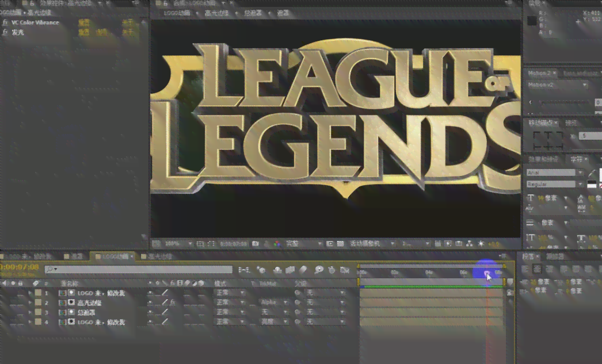Switch to the 效果和预设 panel tab
This screenshot has height=364, width=602.
[x=543, y=159]
